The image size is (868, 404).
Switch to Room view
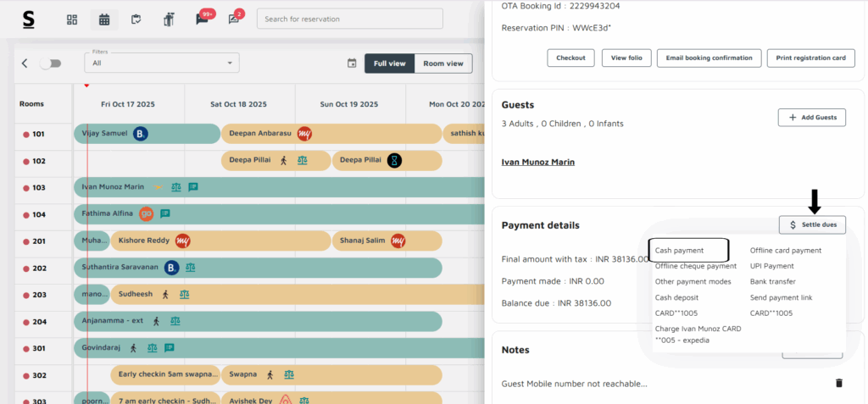[x=443, y=64]
